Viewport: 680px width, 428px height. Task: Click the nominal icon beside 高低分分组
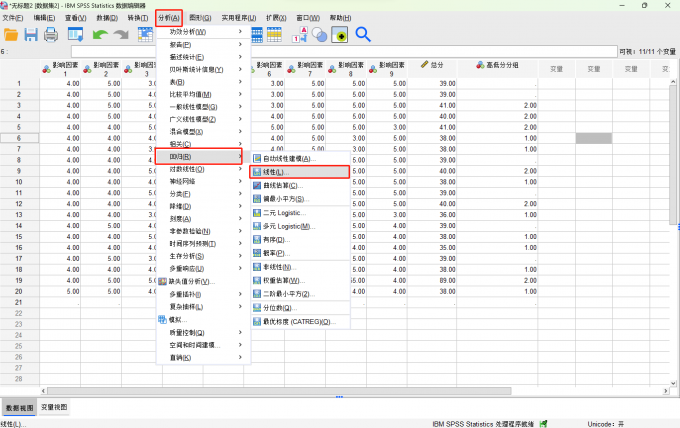point(480,65)
